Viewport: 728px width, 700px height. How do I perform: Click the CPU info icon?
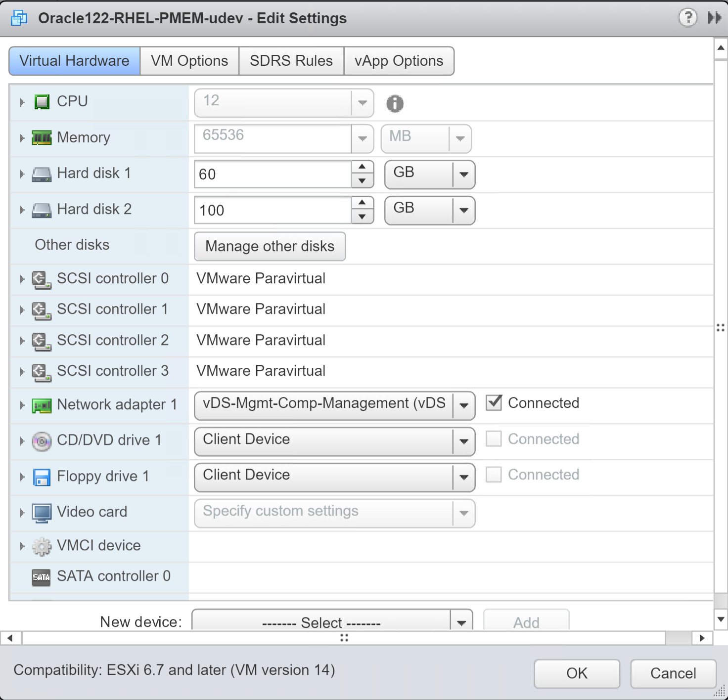pyautogui.click(x=395, y=103)
